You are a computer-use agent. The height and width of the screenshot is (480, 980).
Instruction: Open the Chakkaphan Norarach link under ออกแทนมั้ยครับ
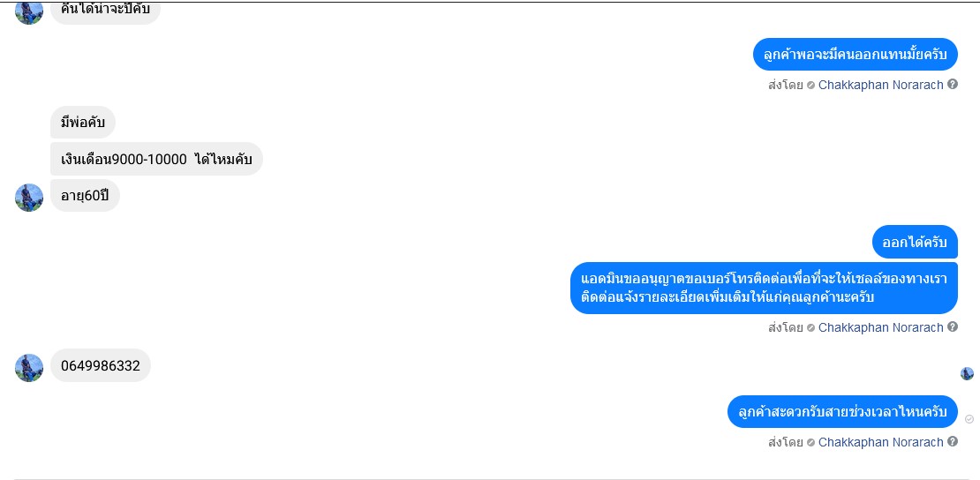point(880,85)
